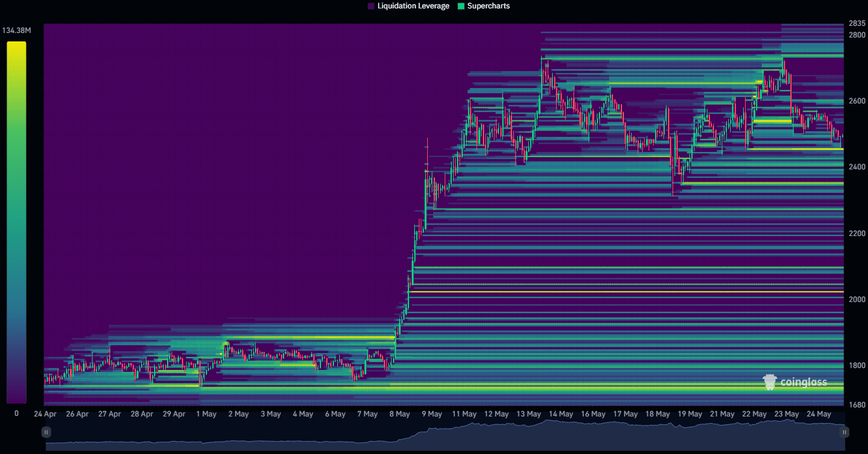
Task: Click the 8 May date label
Action: pyautogui.click(x=399, y=414)
